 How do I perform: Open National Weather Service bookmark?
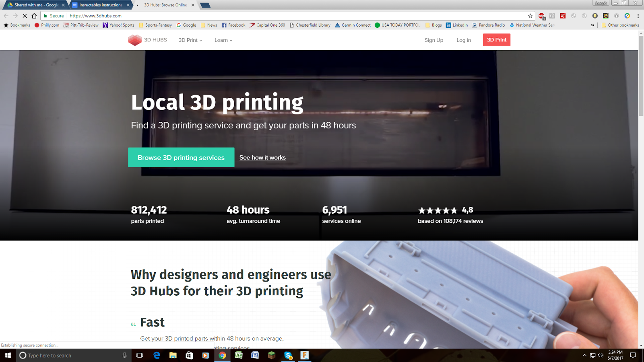532,25
